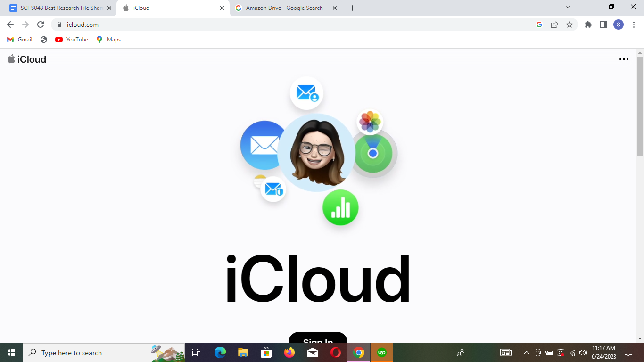This screenshot has width=644, height=362.
Task: Open Firefox from the taskbar
Action: (x=289, y=353)
